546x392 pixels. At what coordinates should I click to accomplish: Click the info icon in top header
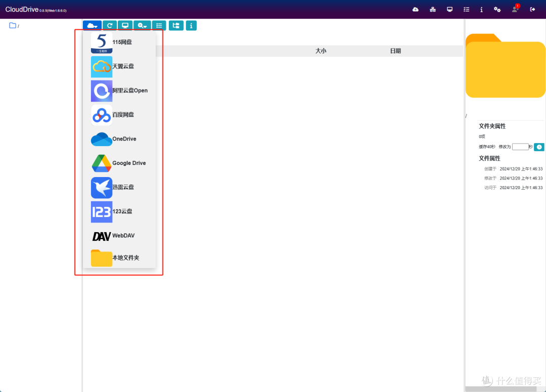pos(482,10)
